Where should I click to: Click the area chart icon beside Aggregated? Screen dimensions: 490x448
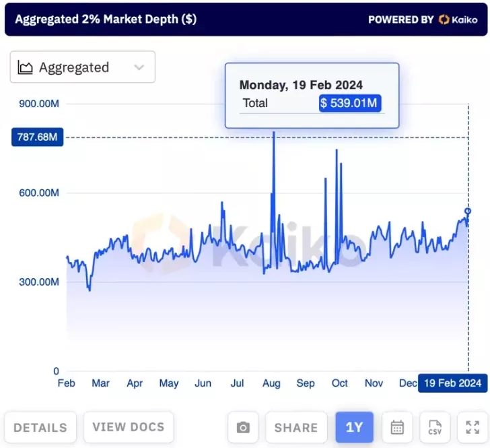click(26, 67)
